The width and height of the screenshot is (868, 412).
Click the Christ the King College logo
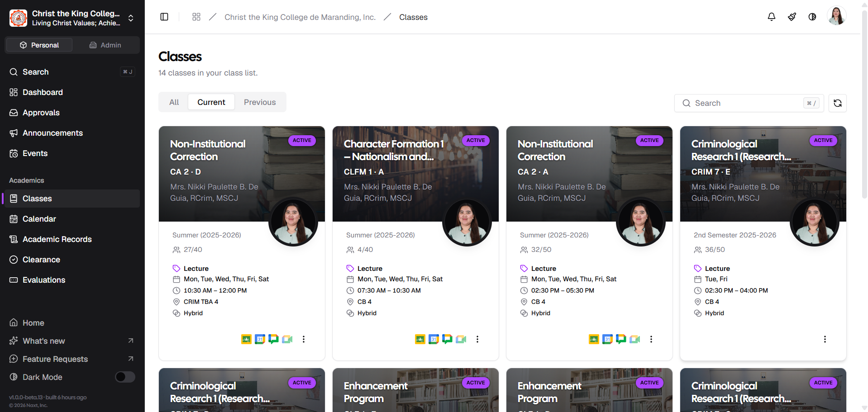pyautogui.click(x=19, y=18)
